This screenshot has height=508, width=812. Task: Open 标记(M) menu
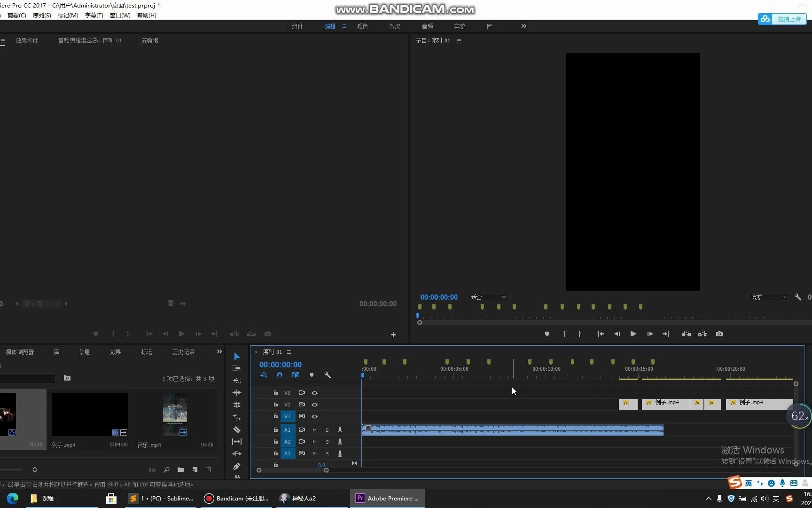[x=68, y=16]
